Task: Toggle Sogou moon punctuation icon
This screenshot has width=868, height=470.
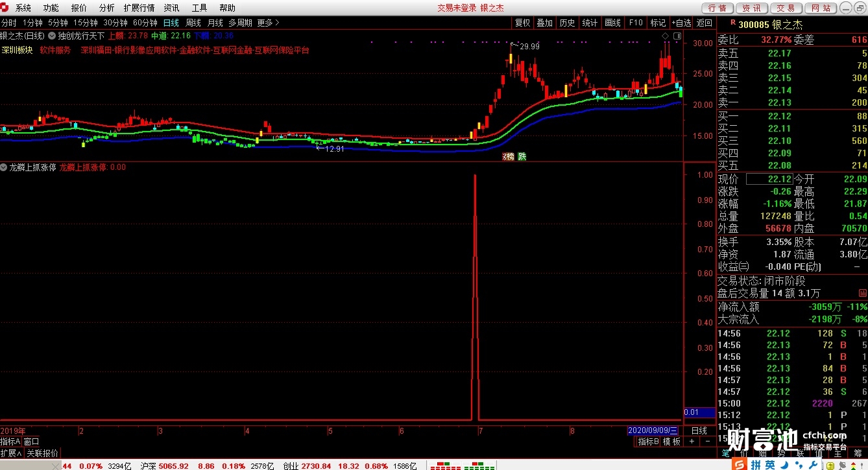Action: pyautogui.click(x=785, y=464)
